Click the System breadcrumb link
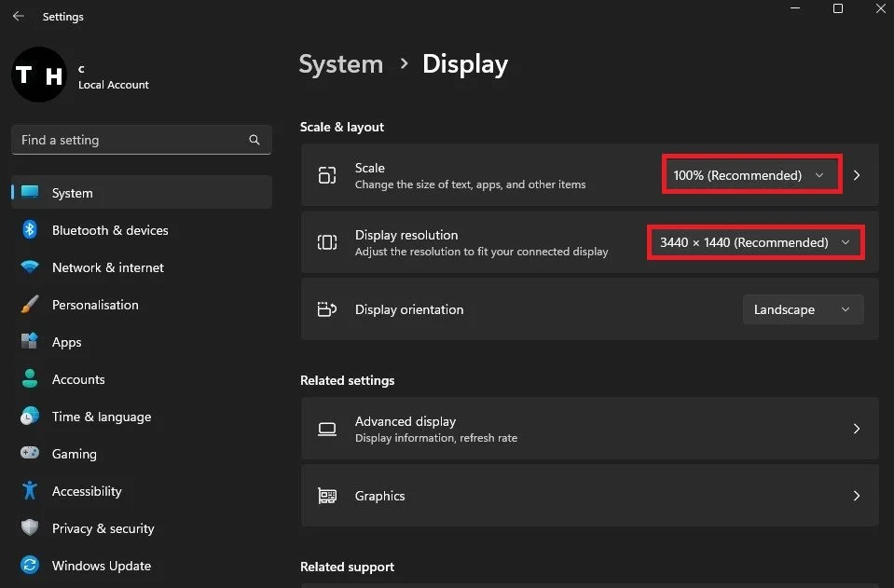Viewport: 894px width, 588px height. pos(341,63)
